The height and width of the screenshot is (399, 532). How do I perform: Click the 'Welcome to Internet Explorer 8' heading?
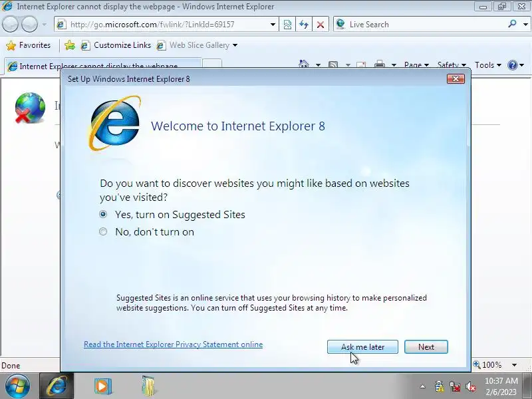pos(238,126)
